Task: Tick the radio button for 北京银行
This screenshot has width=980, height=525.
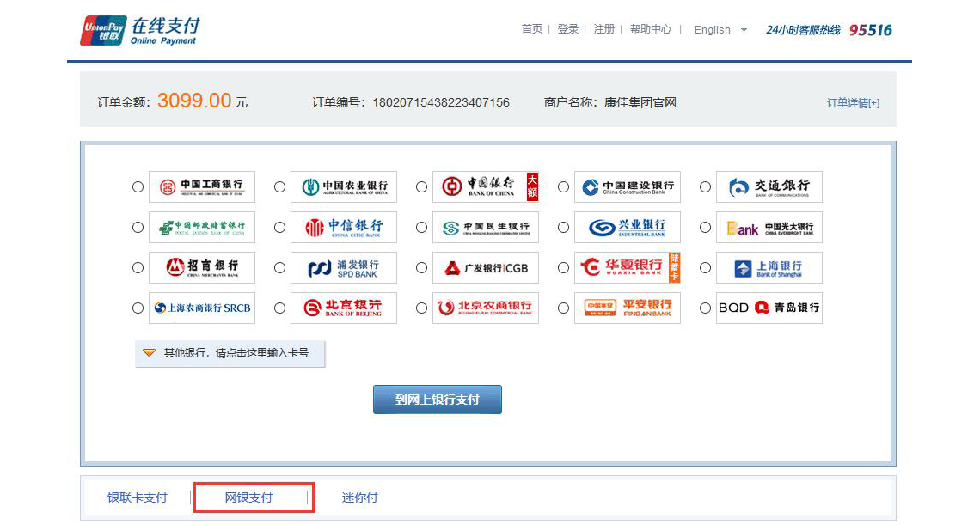Action: click(280, 308)
